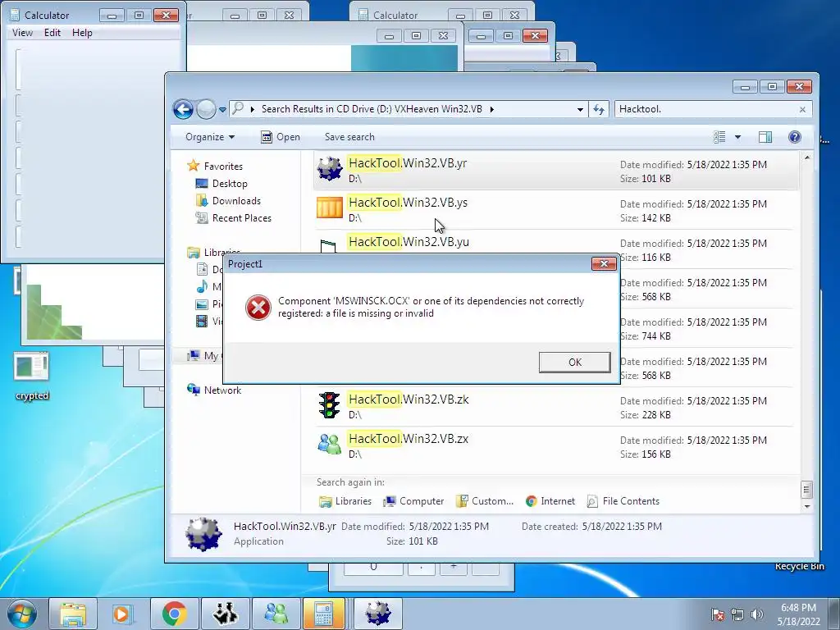Expand address bar history dropdown

580,109
